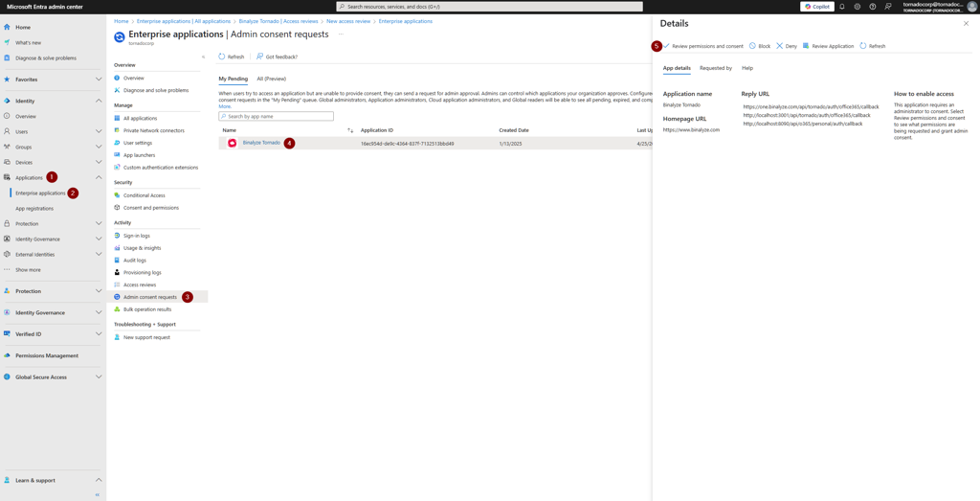
Task: Open the Requested by tab
Action: (x=715, y=68)
